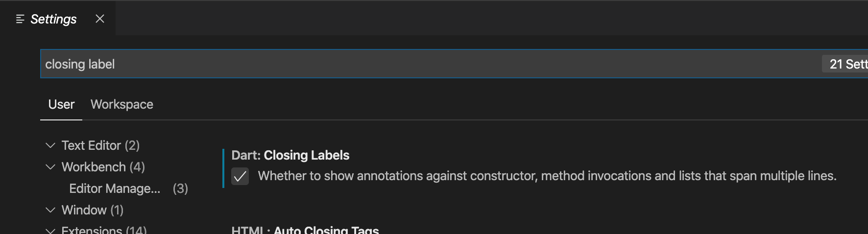
Task: Select the User settings tab
Action: pos(61,104)
